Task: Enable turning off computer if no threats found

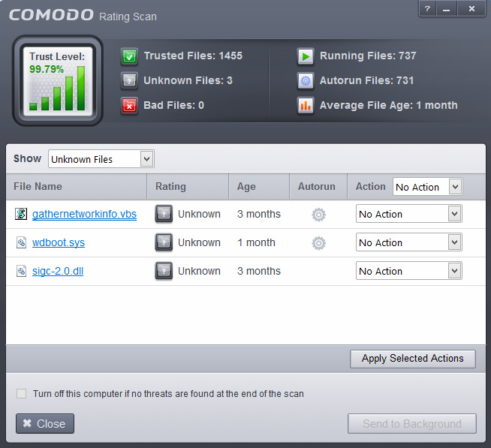Action: 21,393
